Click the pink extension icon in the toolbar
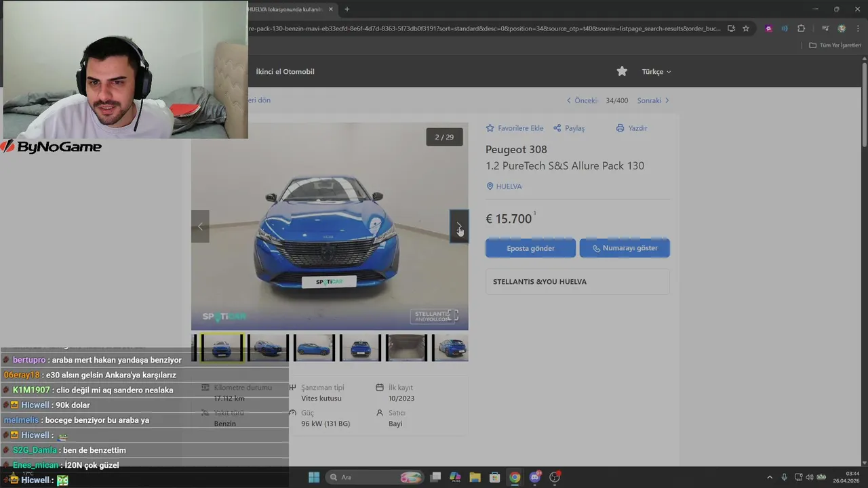The width and height of the screenshot is (868, 488). click(x=768, y=28)
